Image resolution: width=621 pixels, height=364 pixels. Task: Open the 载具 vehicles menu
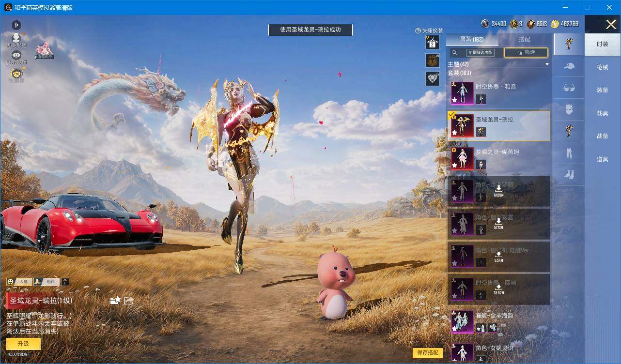click(603, 113)
